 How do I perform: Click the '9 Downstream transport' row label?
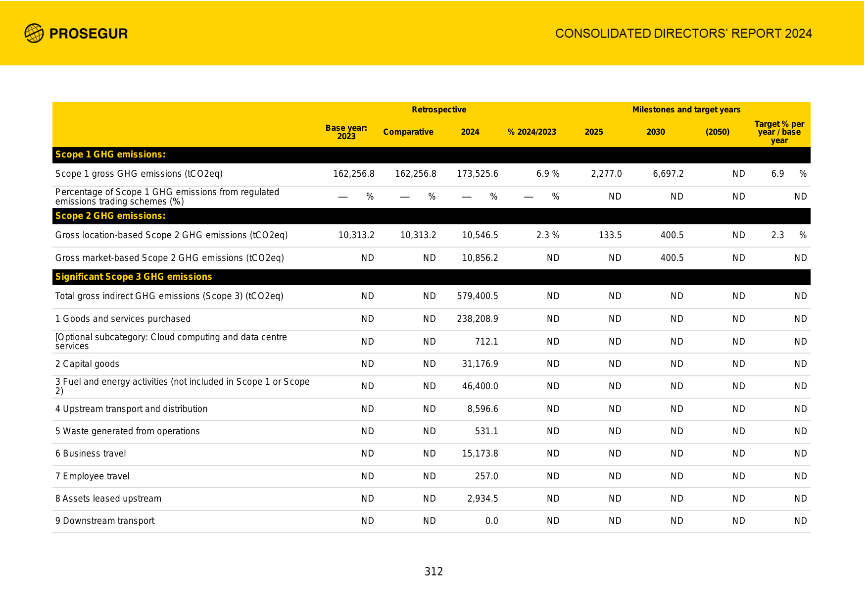pyautogui.click(x=105, y=521)
